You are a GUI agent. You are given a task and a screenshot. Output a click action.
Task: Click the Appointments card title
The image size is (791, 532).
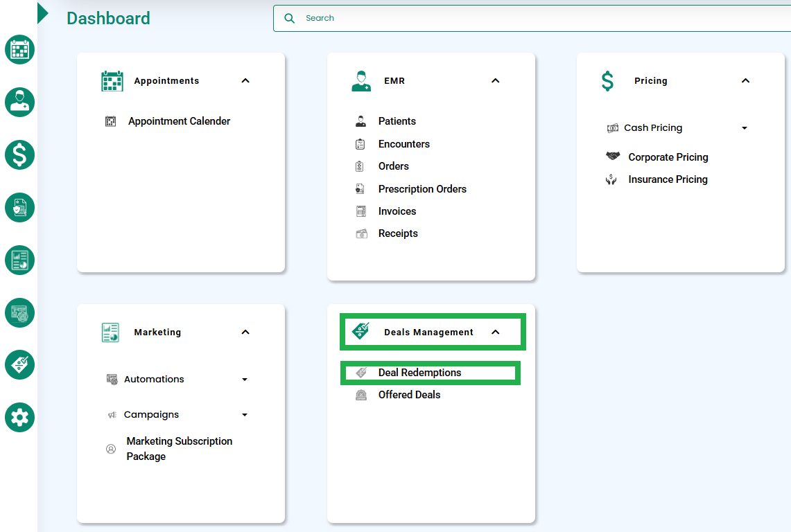click(x=166, y=80)
